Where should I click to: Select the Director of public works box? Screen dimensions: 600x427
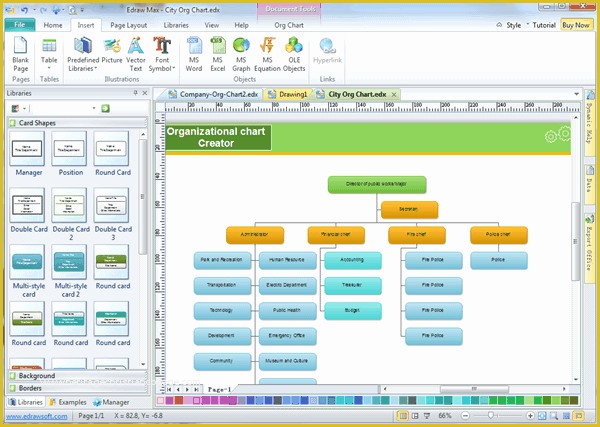coord(377,184)
